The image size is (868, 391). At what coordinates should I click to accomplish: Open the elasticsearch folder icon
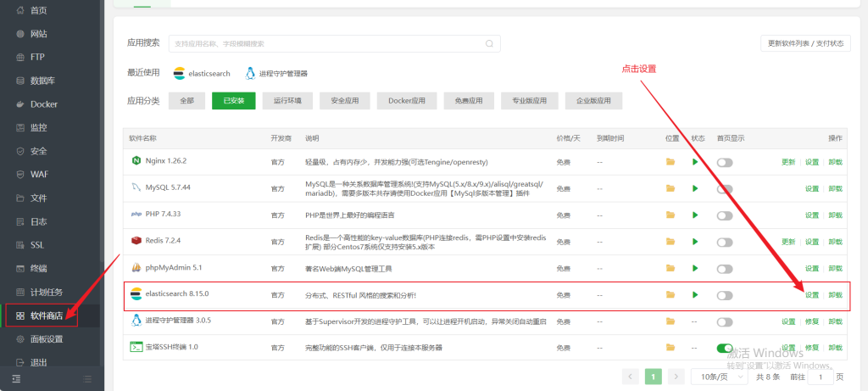click(x=670, y=294)
